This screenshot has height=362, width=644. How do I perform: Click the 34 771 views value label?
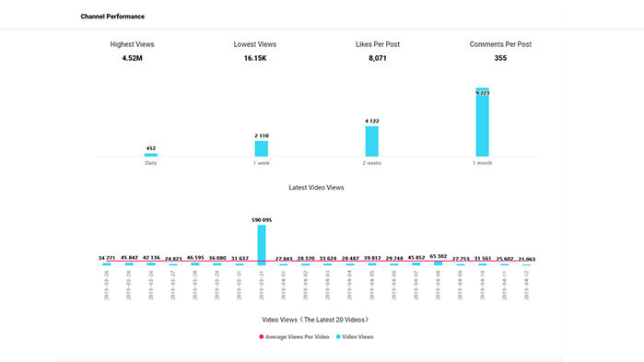click(x=107, y=258)
